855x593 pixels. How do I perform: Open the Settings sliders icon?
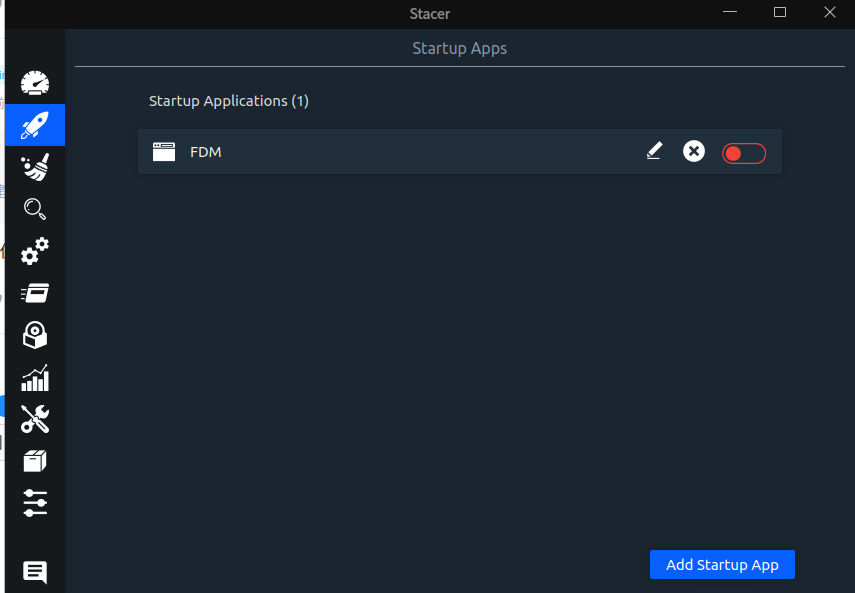click(x=35, y=503)
